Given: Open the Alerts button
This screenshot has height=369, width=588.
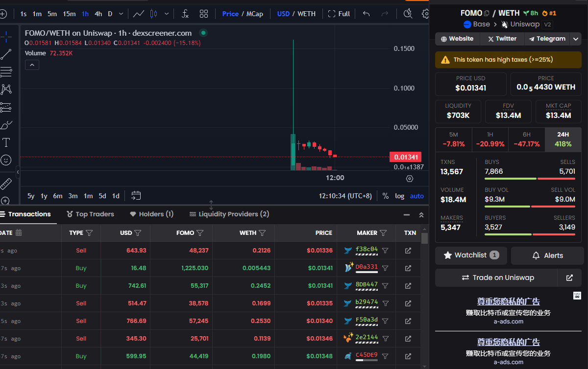Looking at the screenshot, I should (547, 255).
